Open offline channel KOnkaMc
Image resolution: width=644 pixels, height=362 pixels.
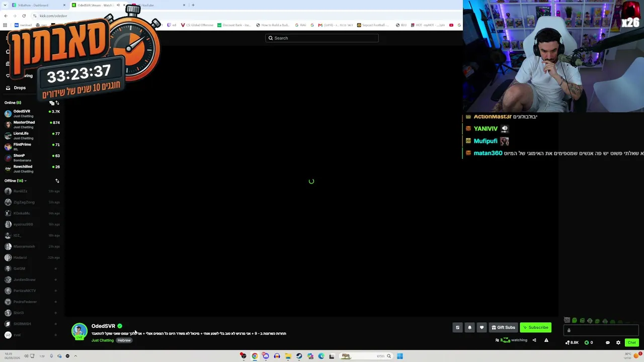point(32,213)
